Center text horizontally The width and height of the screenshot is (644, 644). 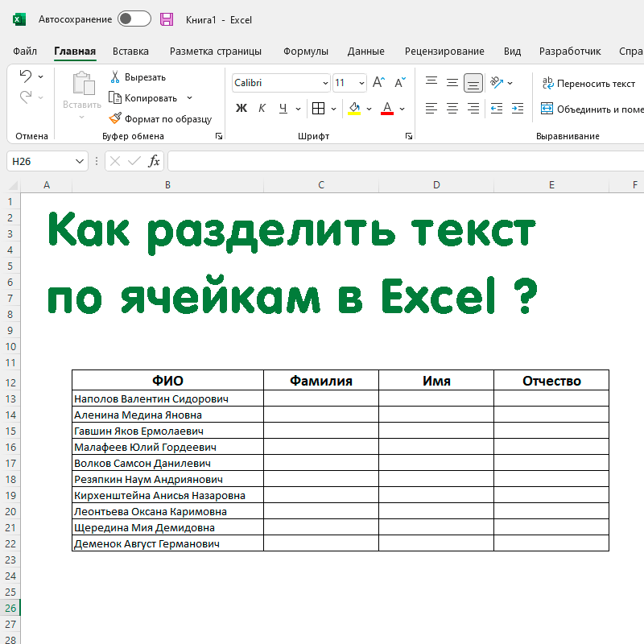pyautogui.click(x=452, y=109)
